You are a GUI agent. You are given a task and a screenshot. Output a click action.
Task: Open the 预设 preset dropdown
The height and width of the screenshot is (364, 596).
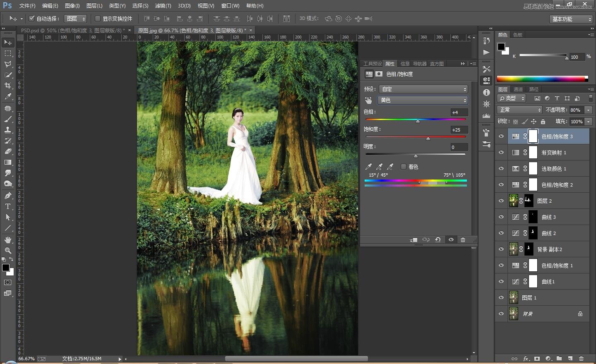[423, 89]
